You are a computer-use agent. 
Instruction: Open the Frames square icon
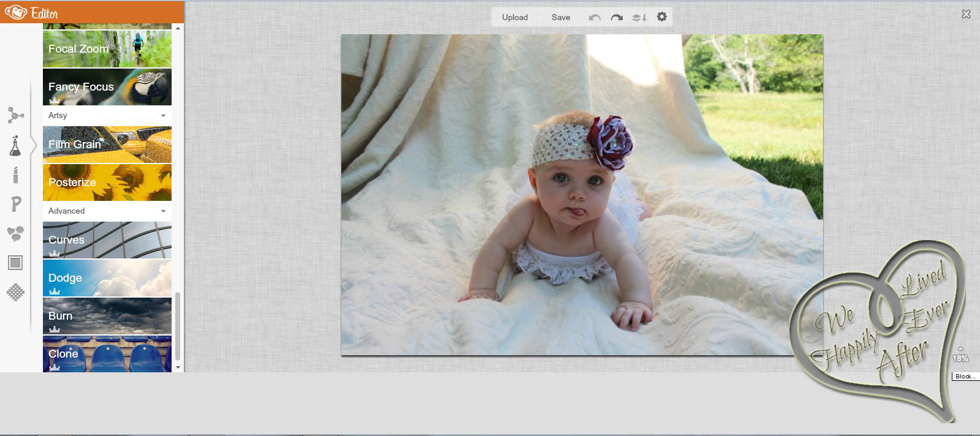[x=15, y=263]
